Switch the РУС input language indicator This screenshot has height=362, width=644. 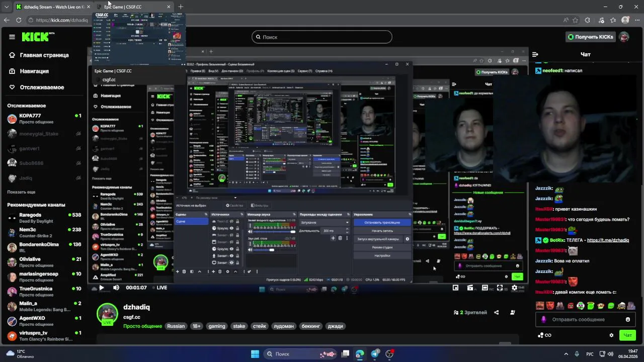click(590, 354)
